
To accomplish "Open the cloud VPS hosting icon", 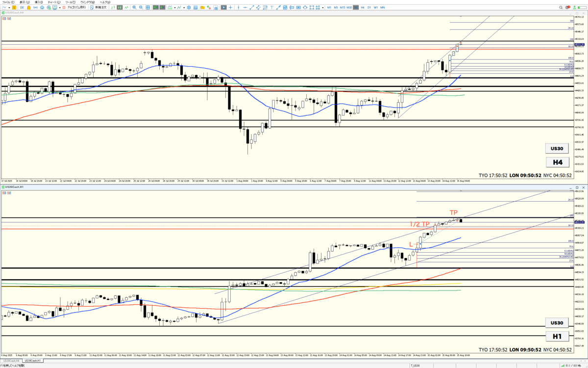I will coord(43,7).
